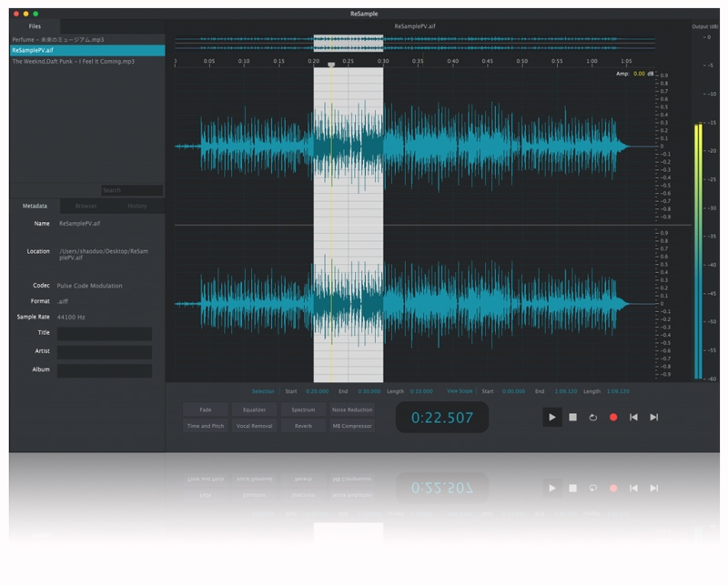Image resolution: width=728 pixels, height=586 pixels.
Task: Click the playhead marker on the timeline ruler
Action: coord(331,65)
